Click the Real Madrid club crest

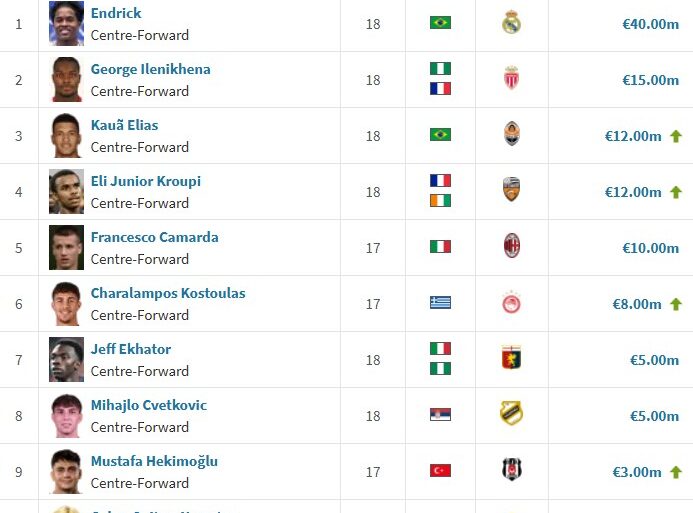tap(512, 23)
